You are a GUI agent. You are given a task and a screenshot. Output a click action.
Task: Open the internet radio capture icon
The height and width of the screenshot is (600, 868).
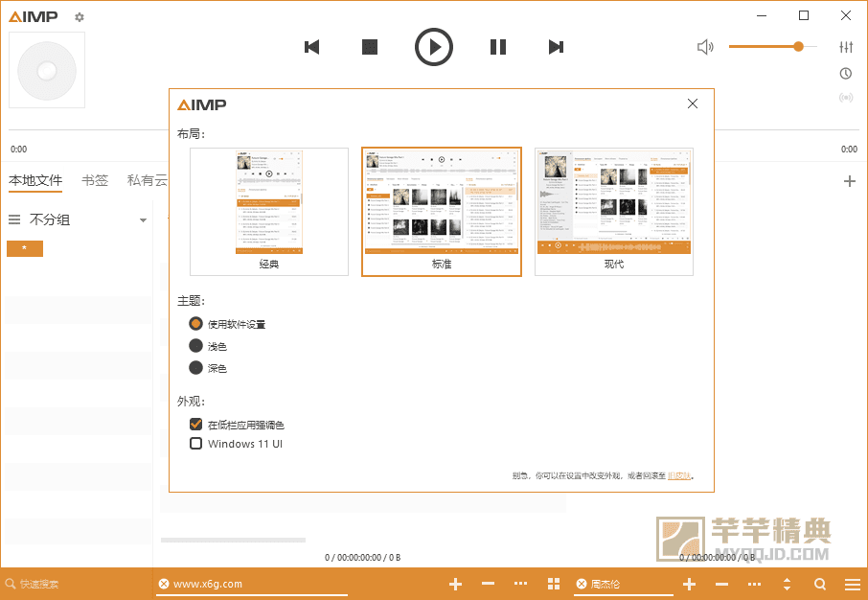[x=846, y=98]
